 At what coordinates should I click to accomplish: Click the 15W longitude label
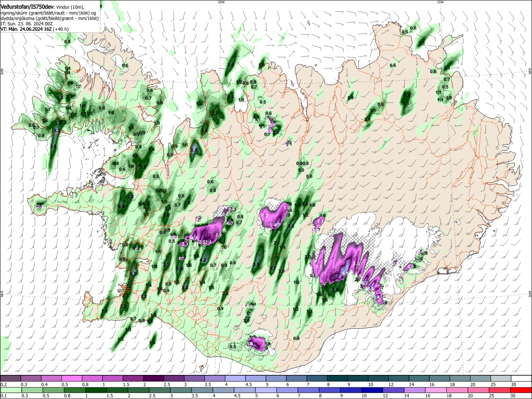tap(440, 2)
